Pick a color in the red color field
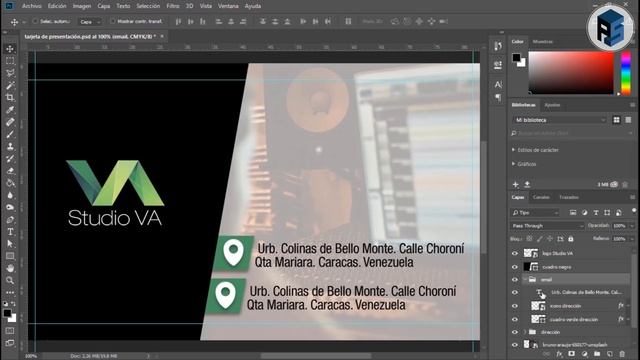 pos(571,73)
